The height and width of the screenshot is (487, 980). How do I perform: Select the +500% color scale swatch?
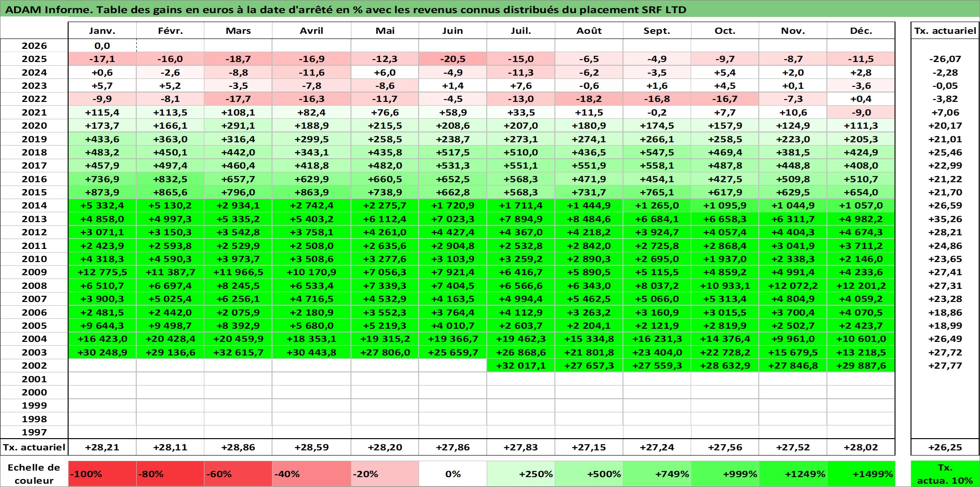coord(589,474)
